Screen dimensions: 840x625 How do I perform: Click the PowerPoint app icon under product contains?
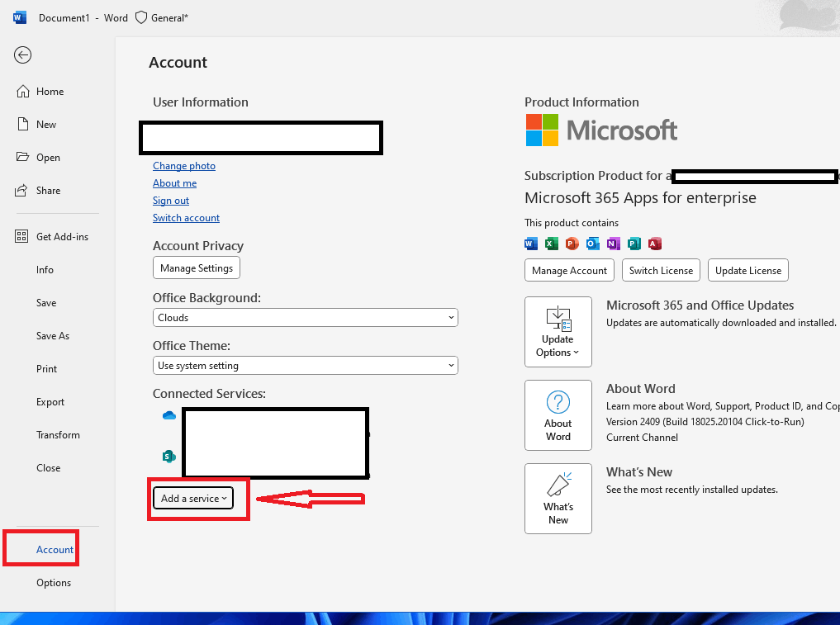click(x=572, y=244)
